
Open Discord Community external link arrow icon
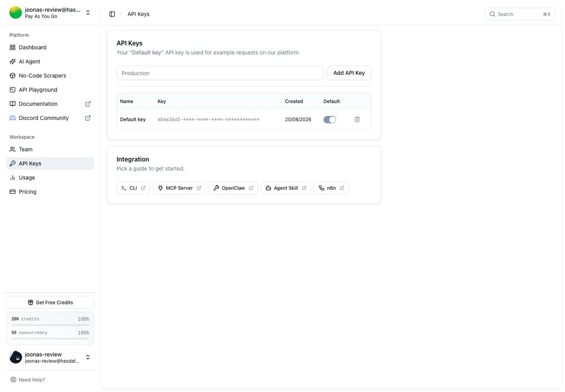[88, 118]
